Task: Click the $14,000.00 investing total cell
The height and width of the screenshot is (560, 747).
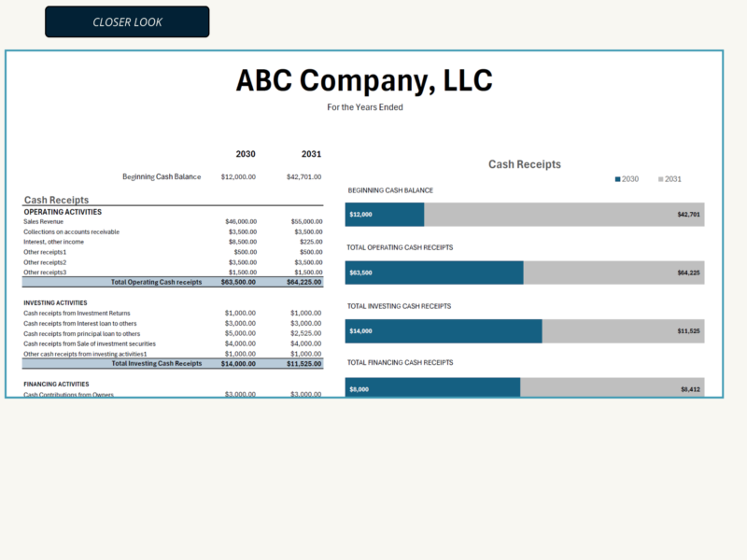Action: pos(238,363)
